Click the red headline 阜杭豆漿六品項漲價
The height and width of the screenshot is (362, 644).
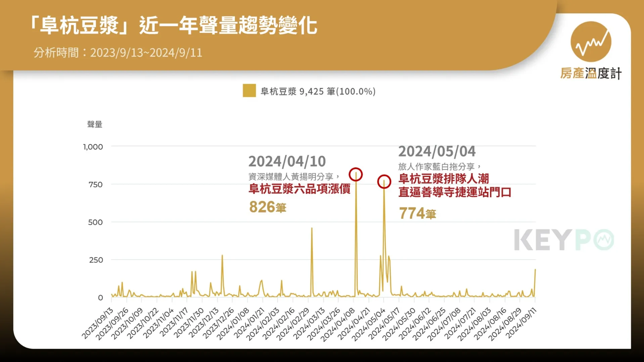[300, 189]
